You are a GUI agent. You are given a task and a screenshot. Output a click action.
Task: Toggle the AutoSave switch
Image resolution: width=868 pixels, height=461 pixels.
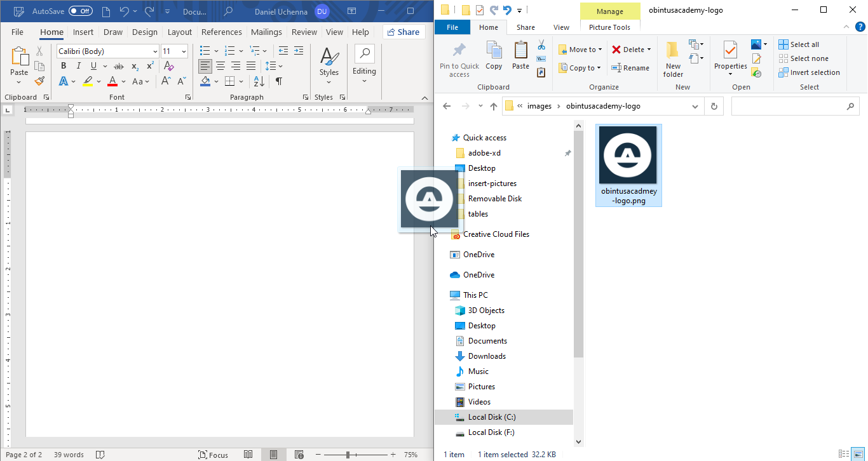pos(81,11)
